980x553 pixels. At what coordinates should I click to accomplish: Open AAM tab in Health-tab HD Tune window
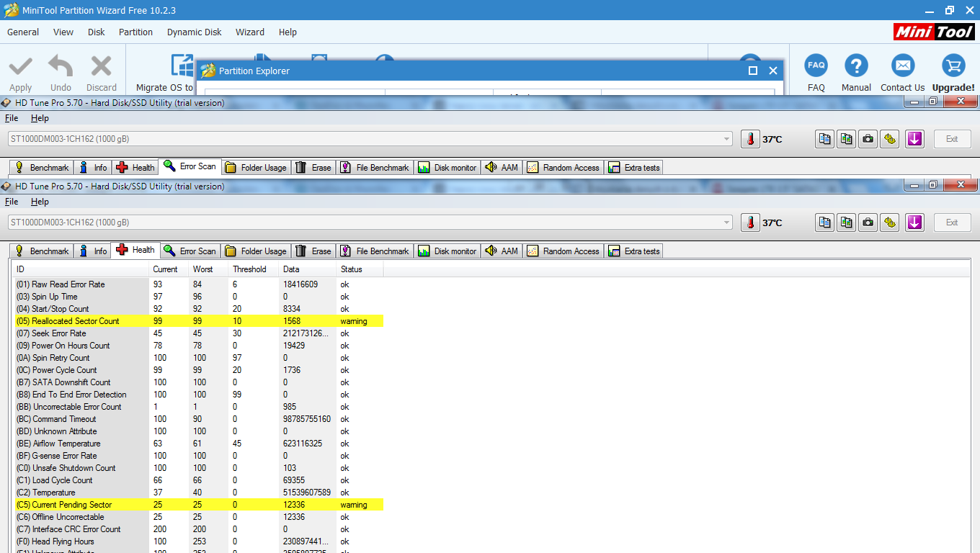pos(502,251)
